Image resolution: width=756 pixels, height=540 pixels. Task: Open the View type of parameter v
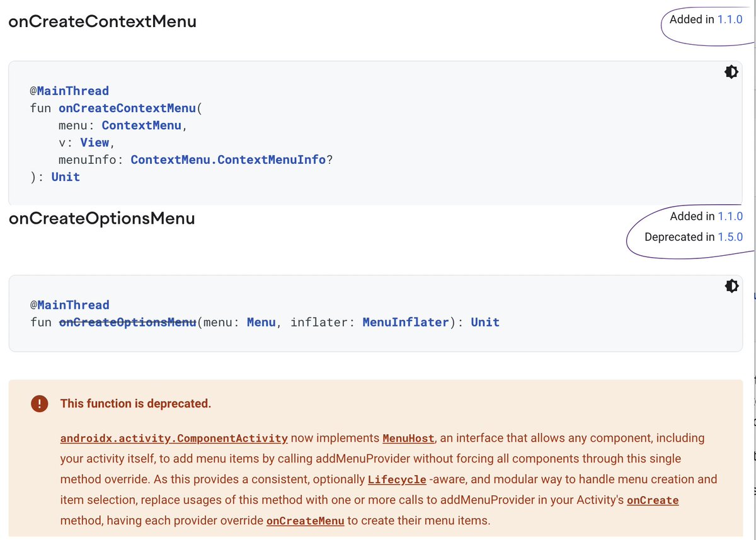pyautogui.click(x=95, y=142)
